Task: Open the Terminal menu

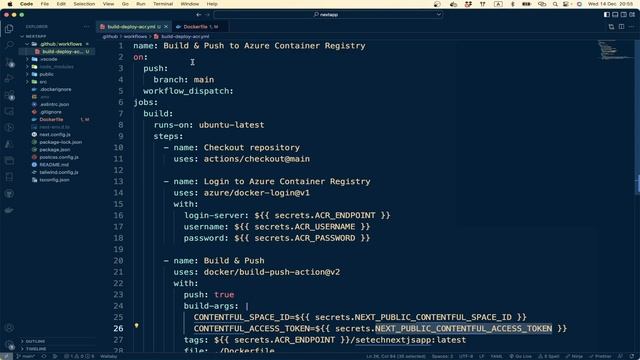Action: click(x=163, y=4)
